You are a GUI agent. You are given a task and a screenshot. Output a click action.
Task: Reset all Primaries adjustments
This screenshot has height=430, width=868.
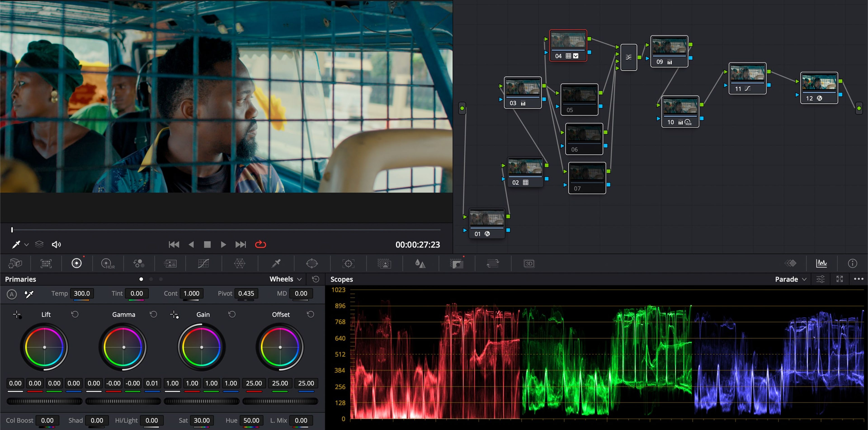(x=316, y=279)
